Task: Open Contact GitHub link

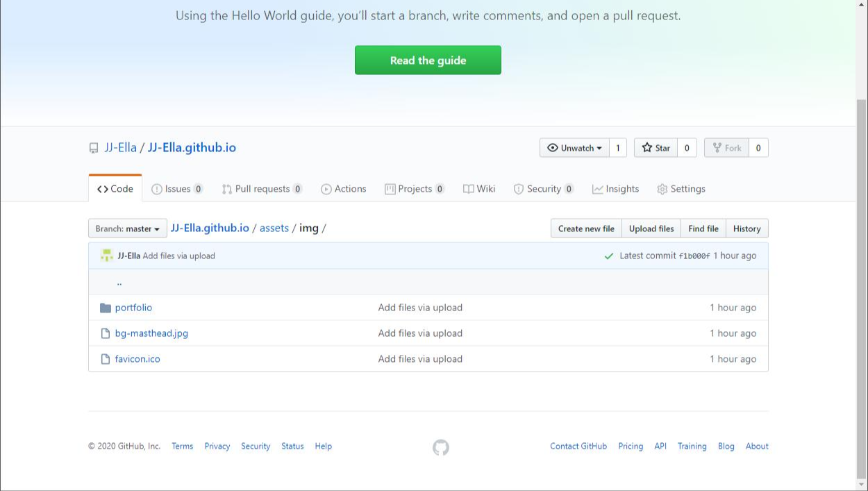Action: pyautogui.click(x=578, y=446)
